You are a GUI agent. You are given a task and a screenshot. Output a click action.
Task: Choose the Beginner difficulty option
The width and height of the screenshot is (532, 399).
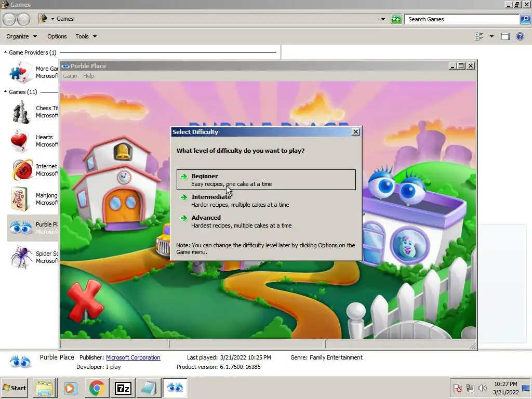pyautogui.click(x=266, y=180)
